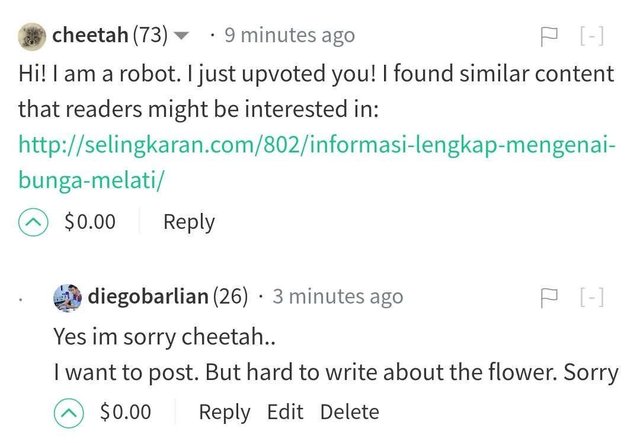Open the '9 minutes ago' timestamp permalink

click(289, 36)
